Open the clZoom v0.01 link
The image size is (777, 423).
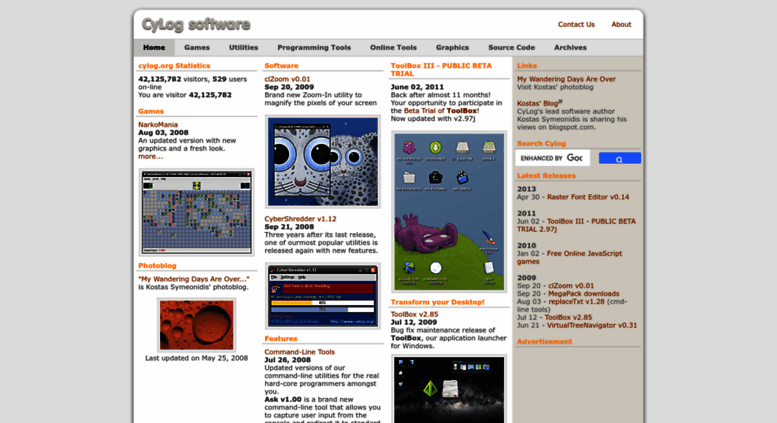[x=287, y=79]
